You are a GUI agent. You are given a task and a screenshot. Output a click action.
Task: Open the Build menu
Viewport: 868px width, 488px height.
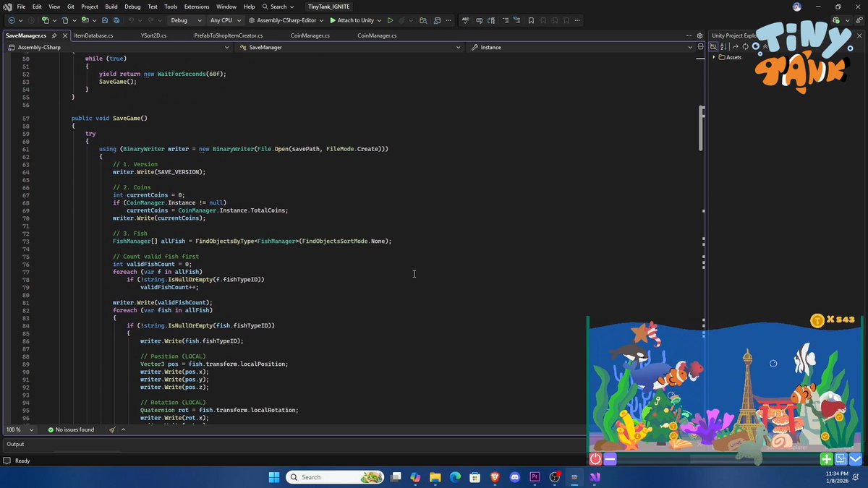tap(112, 7)
